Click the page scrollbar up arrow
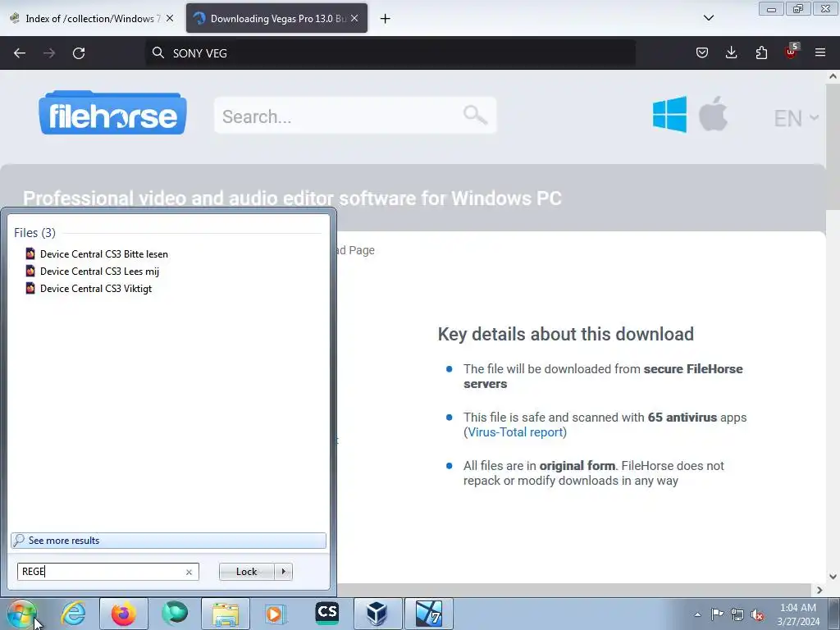Image resolution: width=840 pixels, height=630 pixels. click(x=833, y=76)
